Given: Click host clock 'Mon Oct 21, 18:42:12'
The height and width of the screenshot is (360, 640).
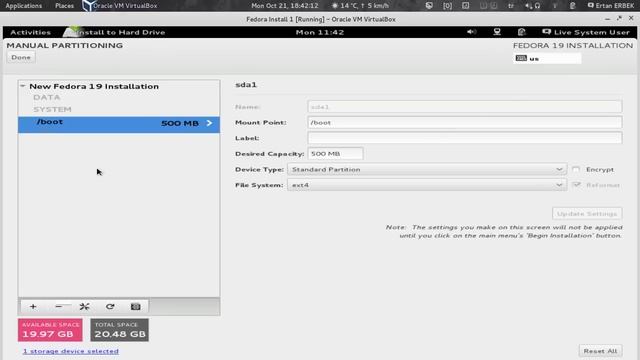Looking at the screenshot, I should [x=284, y=6].
